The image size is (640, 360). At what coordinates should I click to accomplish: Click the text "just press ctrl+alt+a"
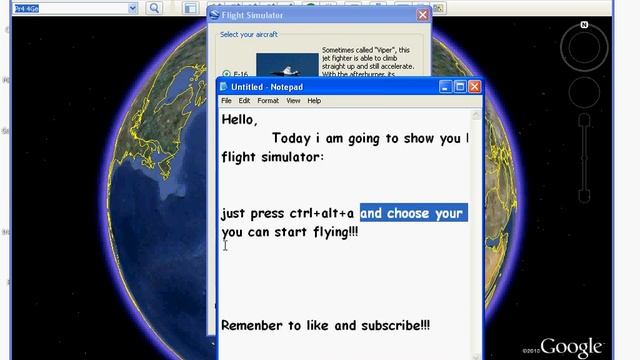[288, 213]
